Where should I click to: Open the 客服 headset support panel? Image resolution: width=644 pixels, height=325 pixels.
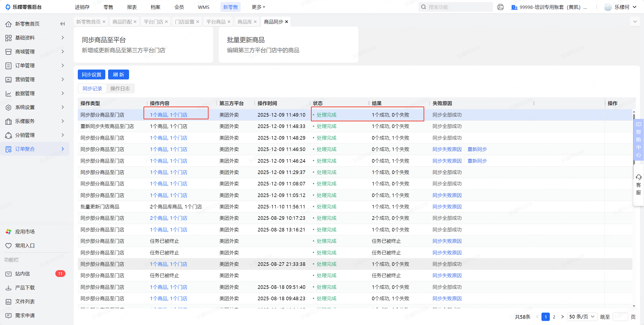(638, 185)
